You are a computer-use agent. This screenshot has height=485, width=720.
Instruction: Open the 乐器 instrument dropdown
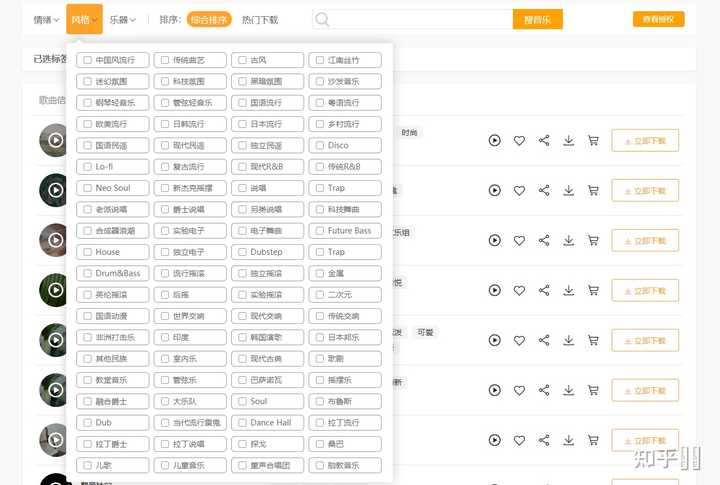point(123,20)
